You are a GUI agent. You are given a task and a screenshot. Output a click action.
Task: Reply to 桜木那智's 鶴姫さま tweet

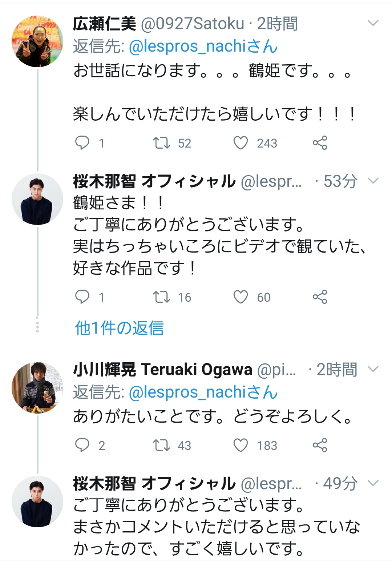point(82,297)
